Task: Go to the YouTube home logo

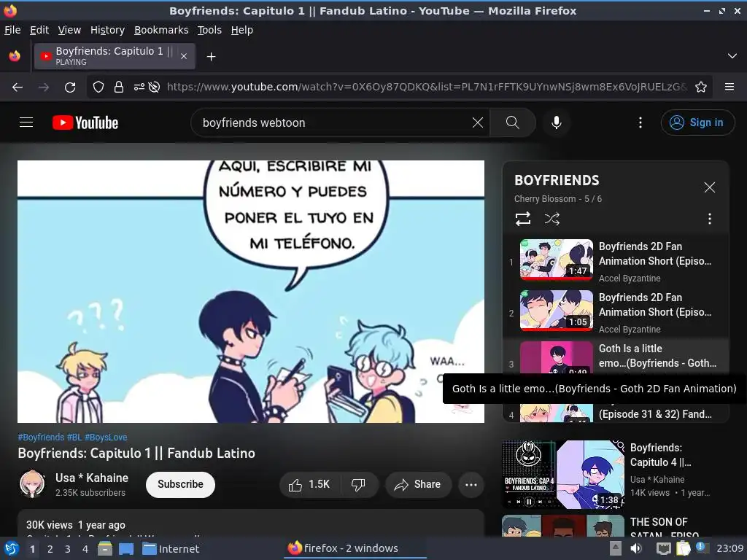Action: [85, 122]
